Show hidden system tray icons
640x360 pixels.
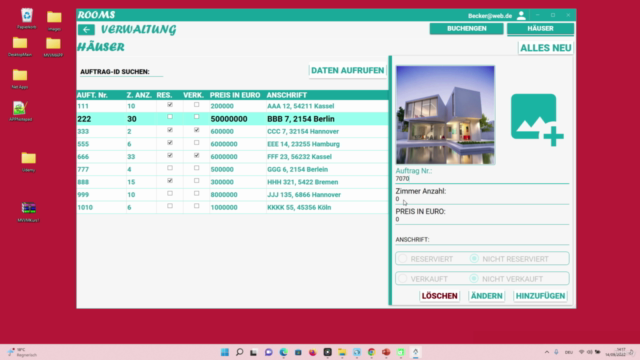pyautogui.click(x=547, y=352)
